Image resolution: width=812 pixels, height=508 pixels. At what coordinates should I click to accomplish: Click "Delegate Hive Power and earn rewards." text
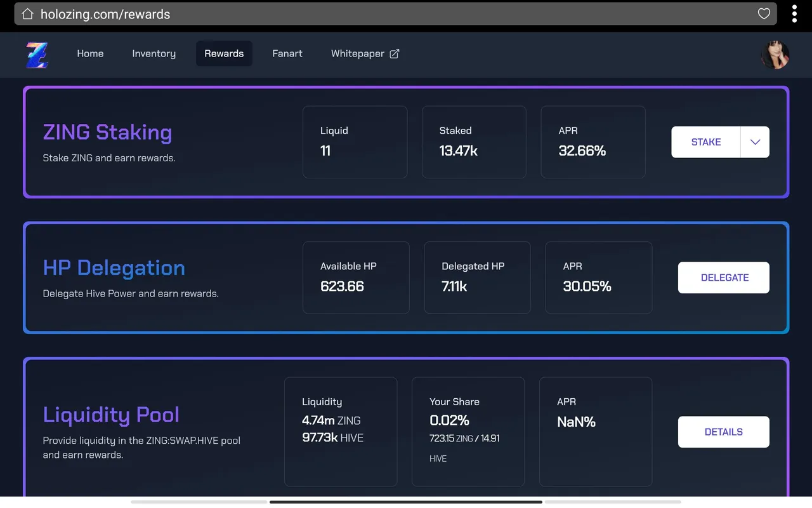point(131,293)
